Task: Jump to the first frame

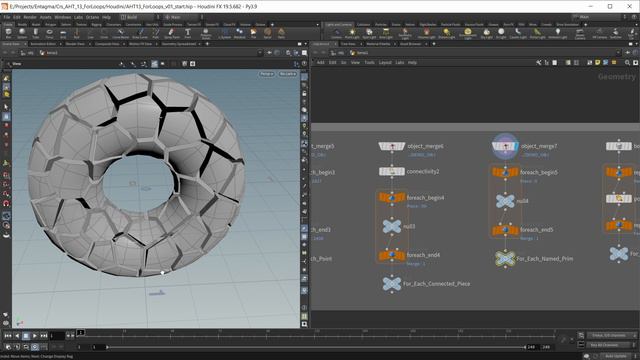Action: click(8, 336)
